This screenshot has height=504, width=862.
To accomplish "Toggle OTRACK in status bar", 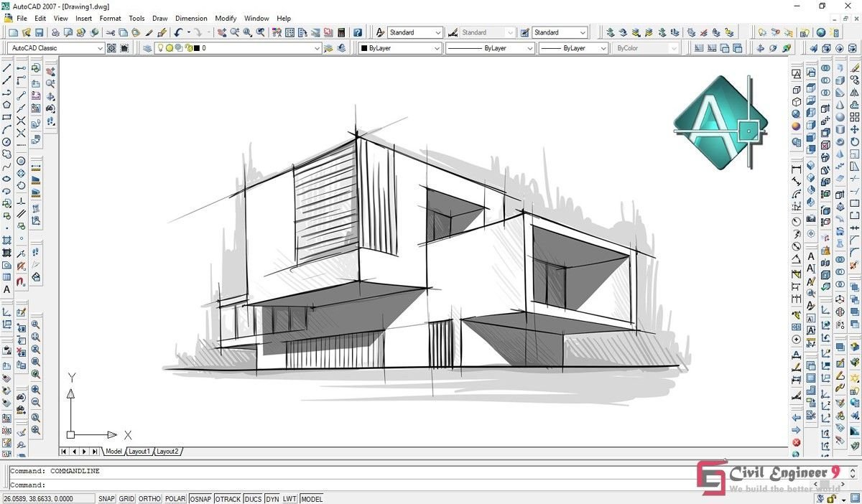I will [x=228, y=498].
